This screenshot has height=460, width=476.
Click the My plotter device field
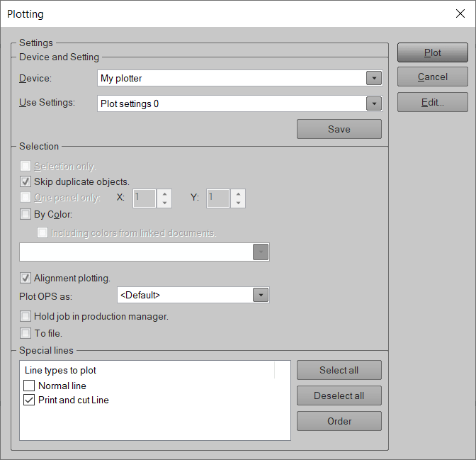tap(231, 79)
